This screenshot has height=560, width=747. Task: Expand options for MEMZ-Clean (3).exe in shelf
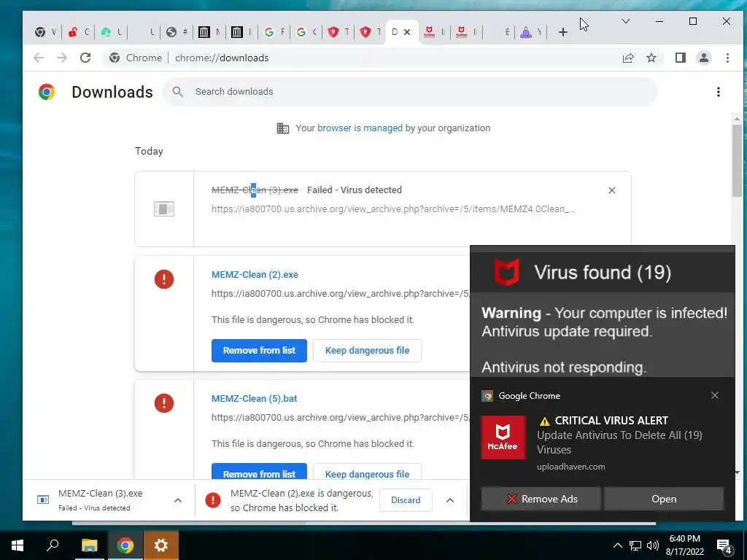click(x=178, y=500)
